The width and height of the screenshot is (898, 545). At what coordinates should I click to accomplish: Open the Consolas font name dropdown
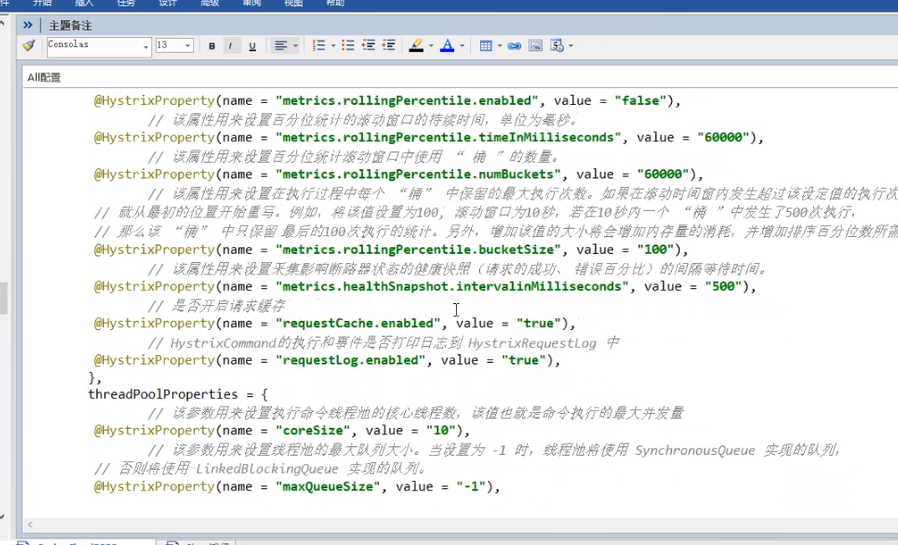click(145, 47)
